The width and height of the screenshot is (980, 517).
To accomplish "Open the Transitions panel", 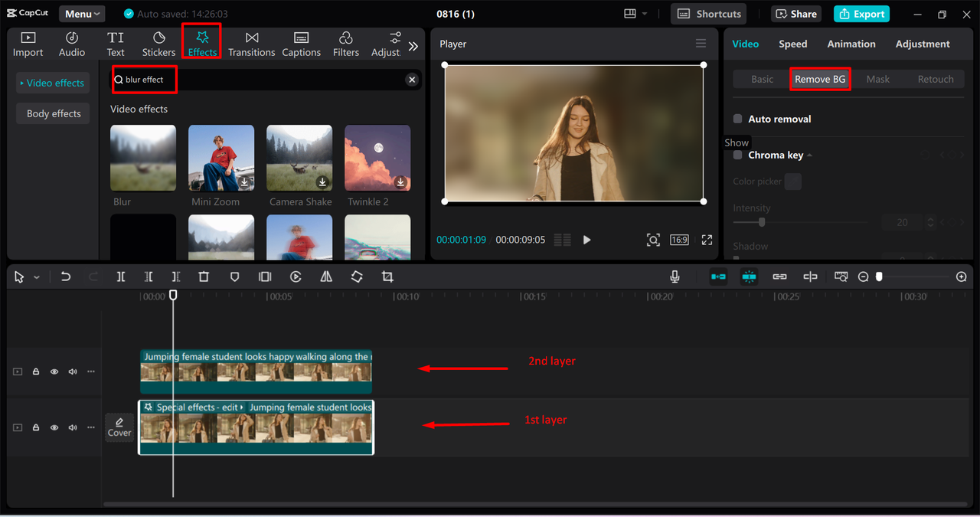I will pos(251,44).
